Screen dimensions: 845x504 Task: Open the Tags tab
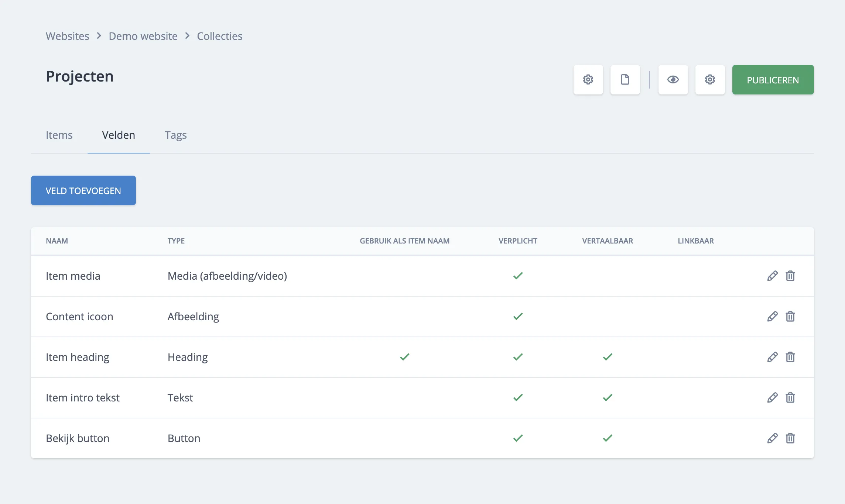click(x=175, y=135)
